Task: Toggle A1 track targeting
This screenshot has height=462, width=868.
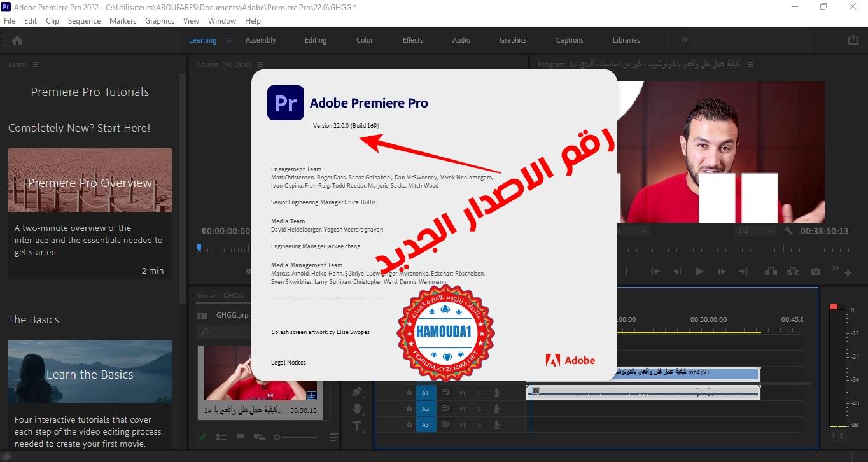Action: 426,393
